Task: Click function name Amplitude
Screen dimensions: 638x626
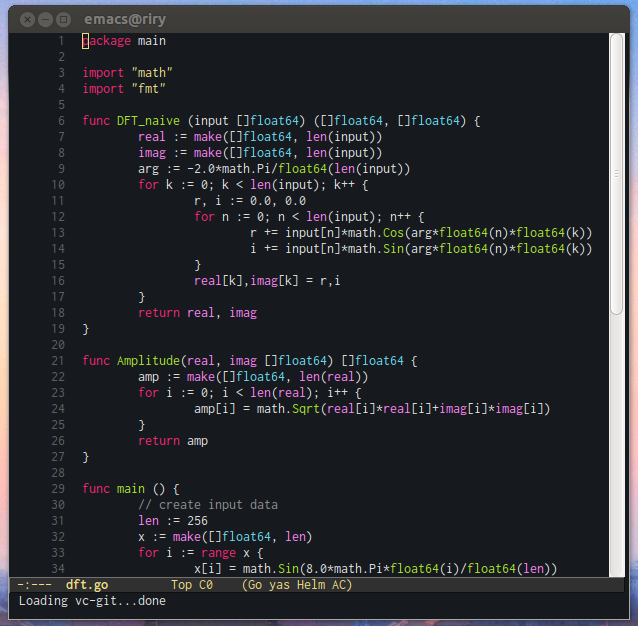Action: (x=148, y=361)
